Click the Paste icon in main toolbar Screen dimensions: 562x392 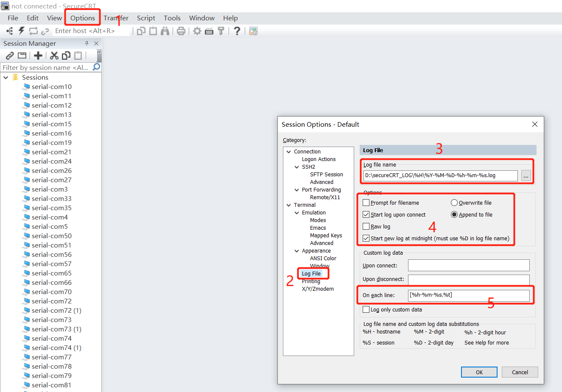[x=153, y=31]
